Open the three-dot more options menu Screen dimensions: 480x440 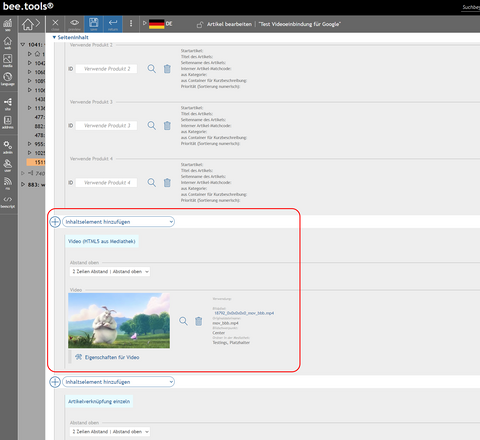click(131, 23)
